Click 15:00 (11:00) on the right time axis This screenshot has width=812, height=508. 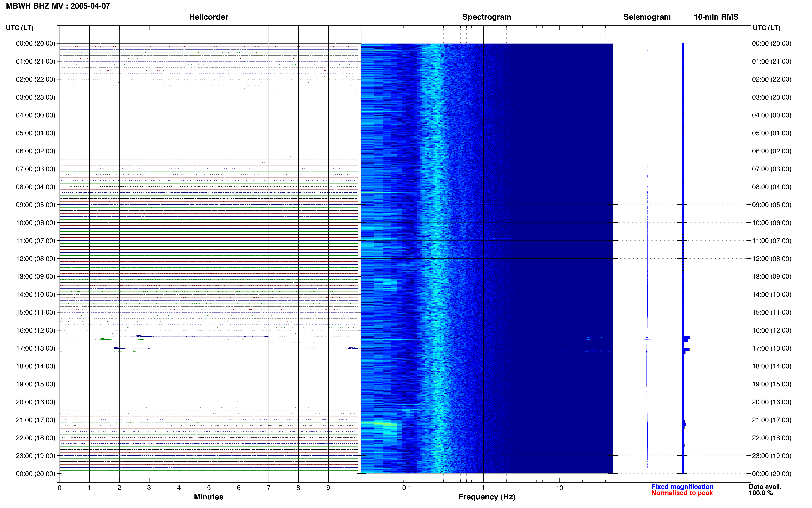click(772, 313)
